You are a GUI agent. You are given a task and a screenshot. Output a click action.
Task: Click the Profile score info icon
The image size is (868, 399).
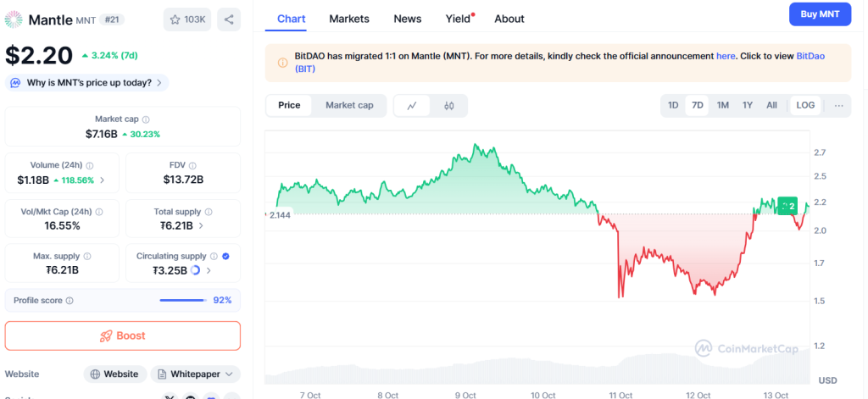pyautogui.click(x=70, y=301)
